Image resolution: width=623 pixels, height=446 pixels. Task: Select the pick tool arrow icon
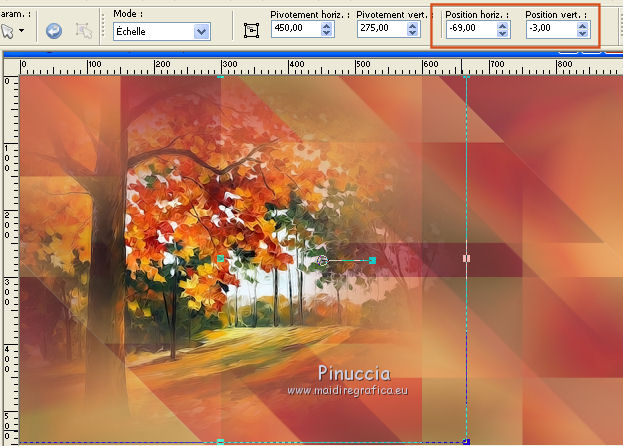click(x=8, y=31)
